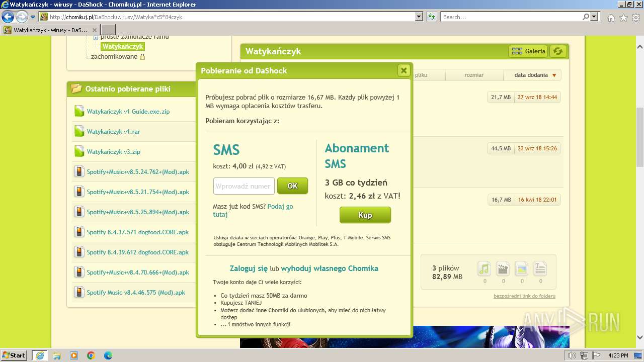The width and height of the screenshot is (644, 362).
Task: Click the browser Search box
Action: [512, 17]
